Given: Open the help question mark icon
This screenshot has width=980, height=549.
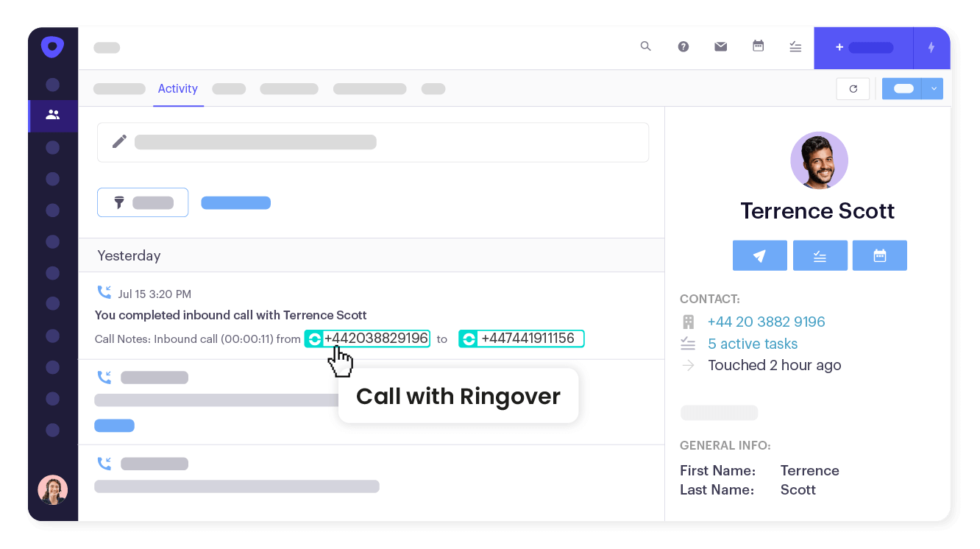Looking at the screenshot, I should click(x=683, y=46).
